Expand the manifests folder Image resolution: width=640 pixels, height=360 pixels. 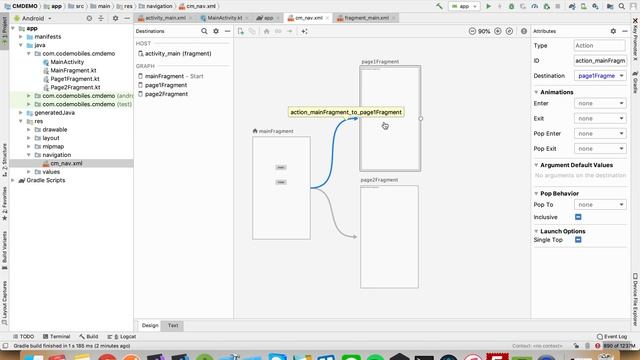coord(21,37)
